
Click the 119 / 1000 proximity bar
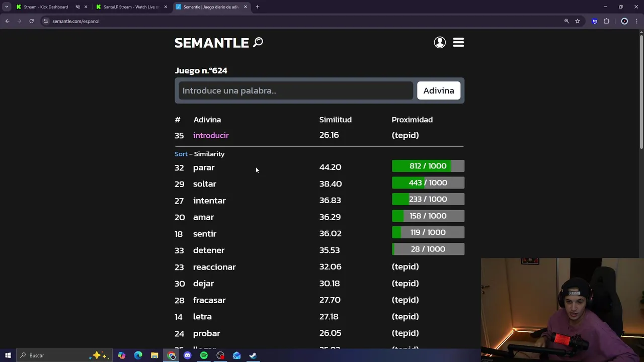[x=428, y=232]
